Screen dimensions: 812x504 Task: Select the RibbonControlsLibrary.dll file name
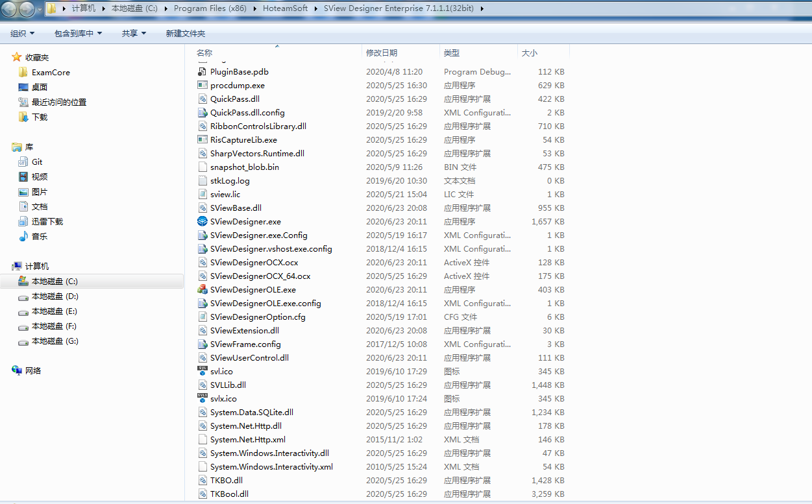258,126
